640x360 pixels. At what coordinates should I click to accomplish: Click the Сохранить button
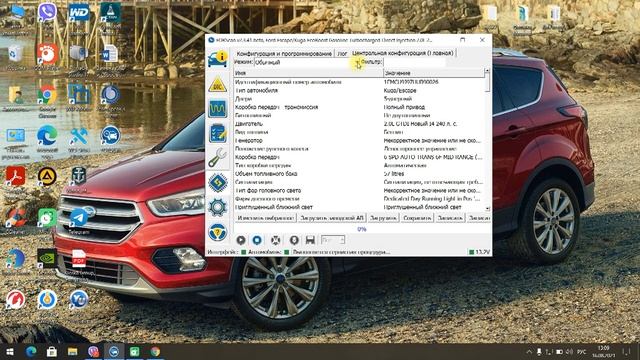417,218
